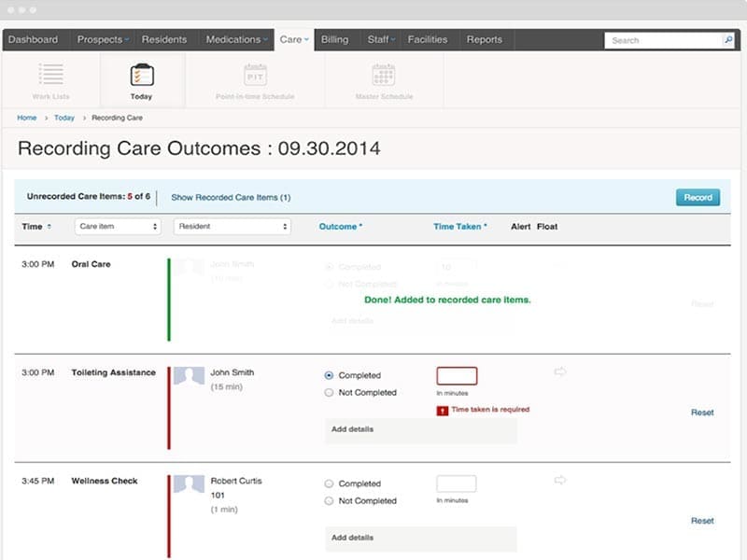Click 'Done! Added to recorded care items.'
Screen dimensions: 747x560
[447, 300]
